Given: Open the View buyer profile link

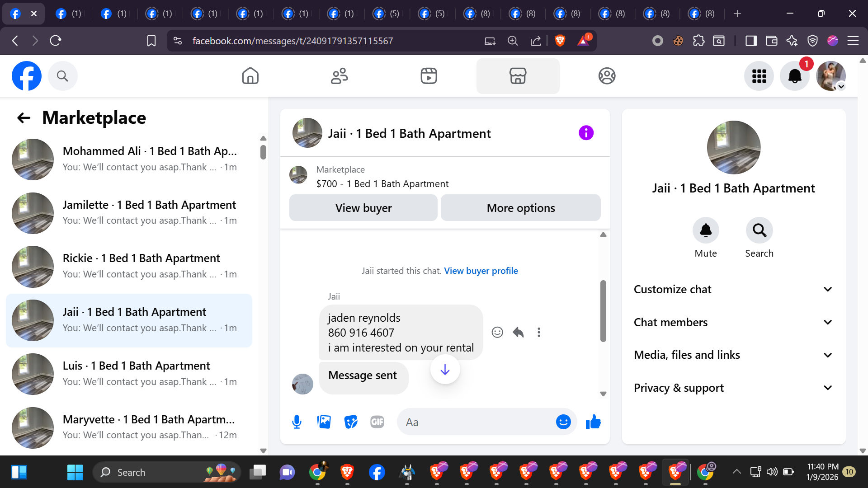Looking at the screenshot, I should [481, 271].
